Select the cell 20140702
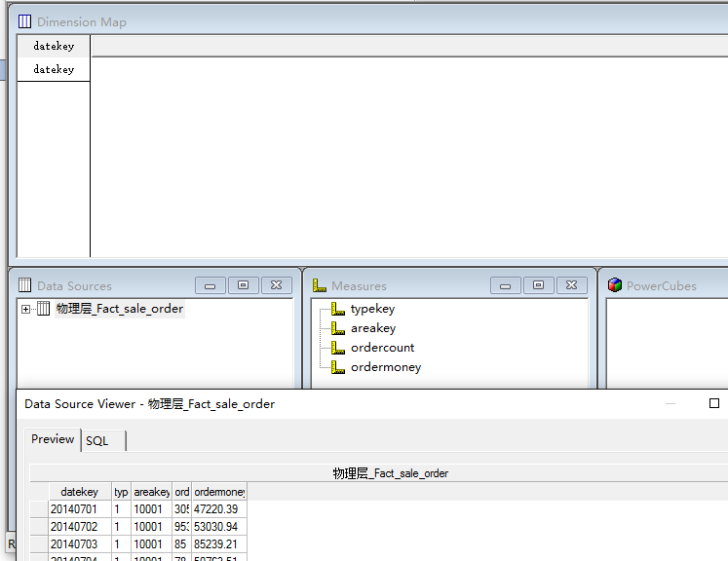Viewport: 728px width, 561px height. 80,527
